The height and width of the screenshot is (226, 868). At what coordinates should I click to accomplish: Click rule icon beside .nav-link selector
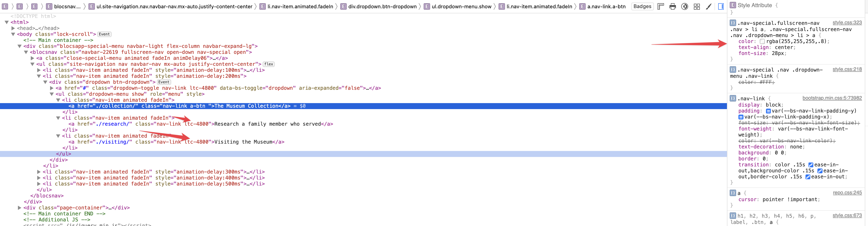(733, 99)
